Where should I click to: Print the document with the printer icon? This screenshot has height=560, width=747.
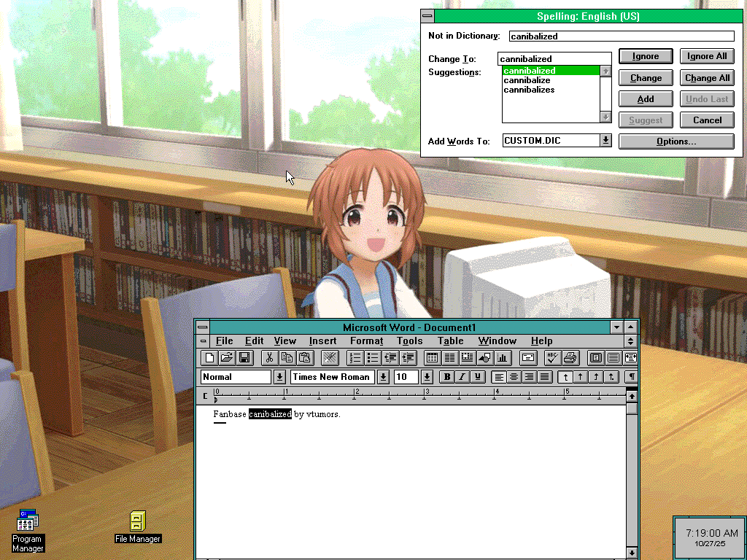coord(570,357)
